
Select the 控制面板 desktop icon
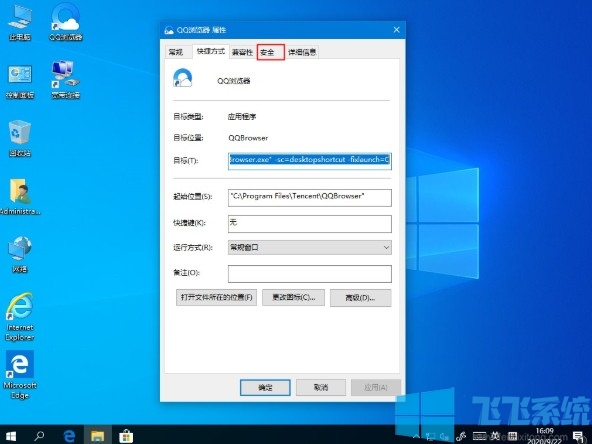[20, 81]
